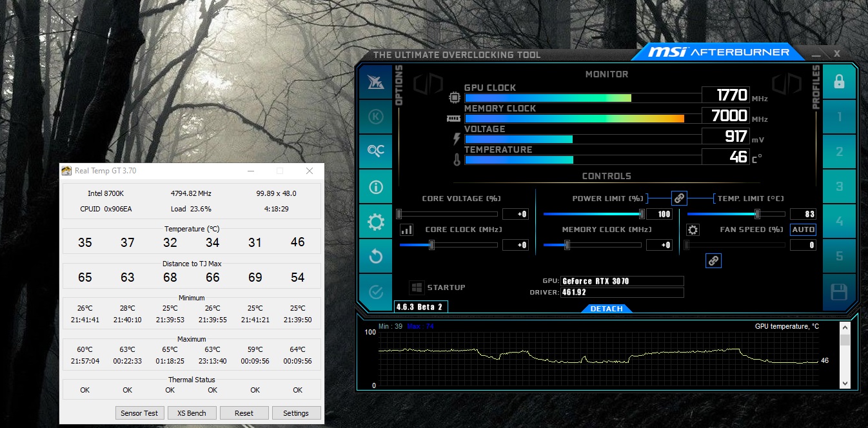This screenshot has width=868, height=428.
Task: Select profile slot 4
Action: [x=839, y=221]
